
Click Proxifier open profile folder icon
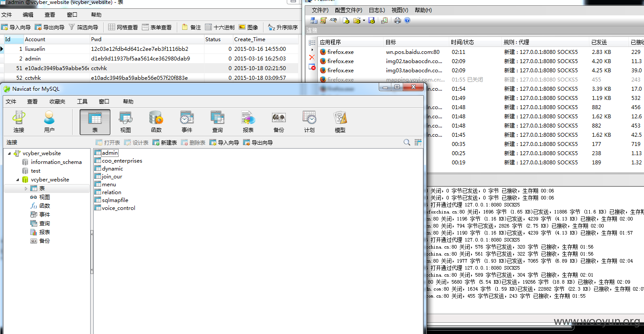pos(356,20)
